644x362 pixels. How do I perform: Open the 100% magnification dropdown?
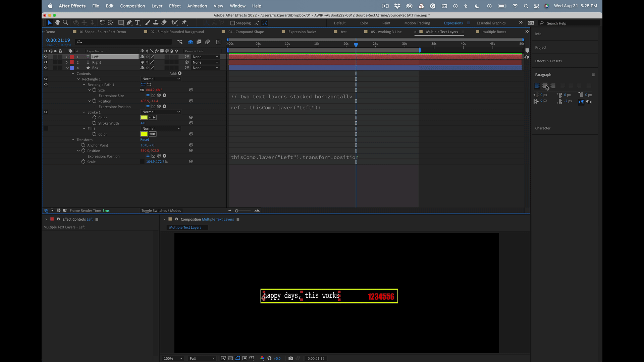click(173, 358)
